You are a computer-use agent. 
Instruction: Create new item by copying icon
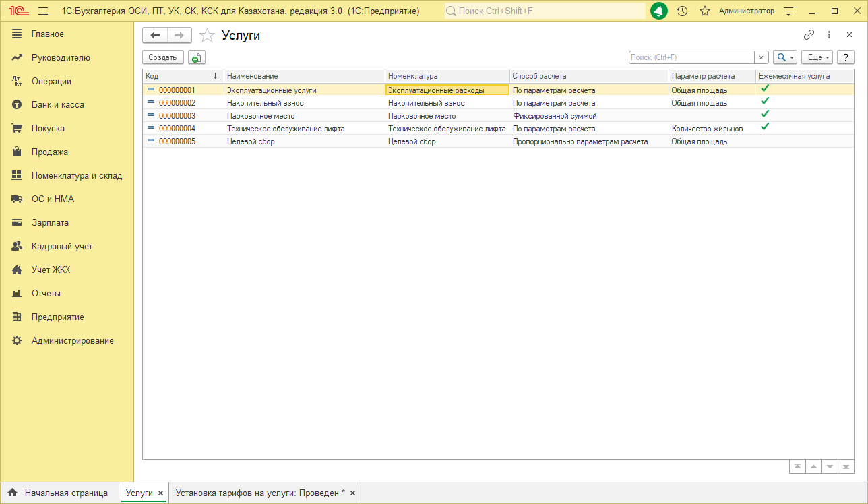tap(196, 57)
